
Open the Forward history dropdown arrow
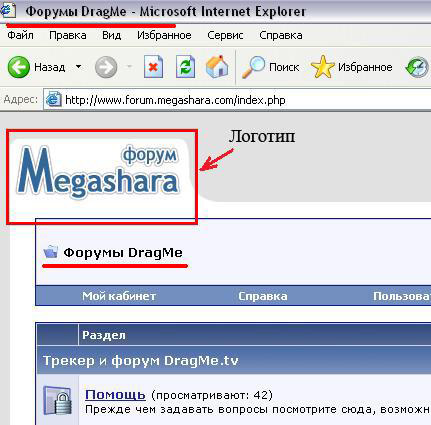[x=130, y=67]
